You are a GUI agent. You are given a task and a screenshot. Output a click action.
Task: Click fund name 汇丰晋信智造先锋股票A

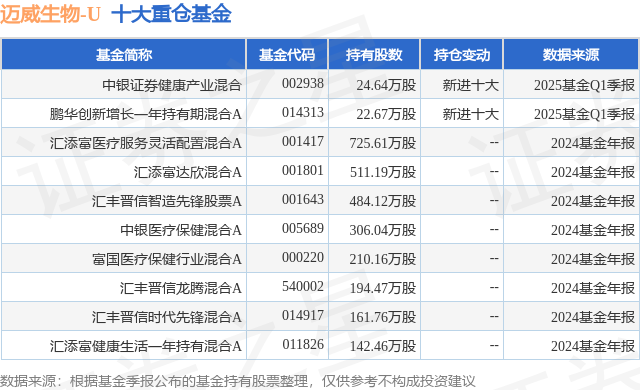167,201
